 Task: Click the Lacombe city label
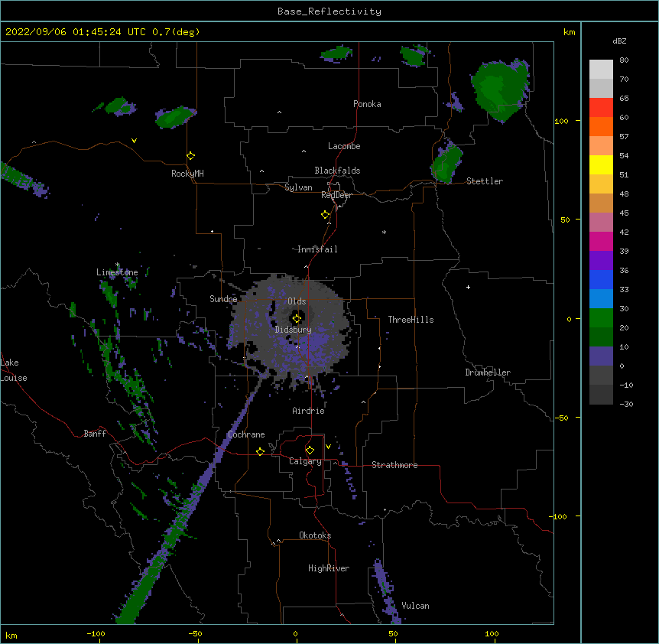344,146
